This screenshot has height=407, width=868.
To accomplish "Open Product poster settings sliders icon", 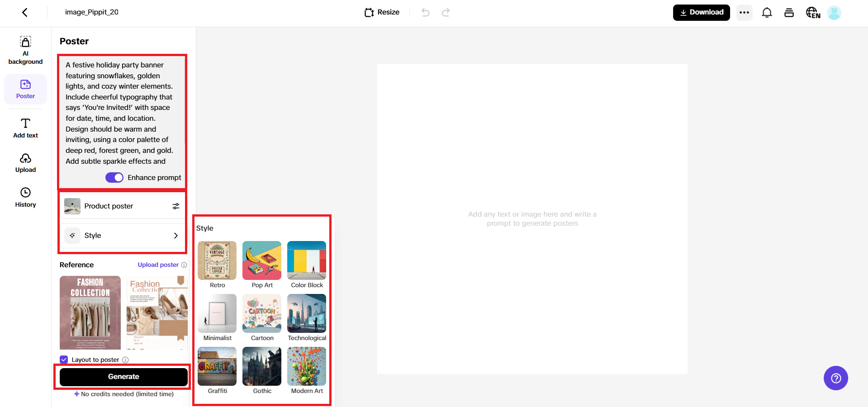I will pyautogui.click(x=176, y=206).
